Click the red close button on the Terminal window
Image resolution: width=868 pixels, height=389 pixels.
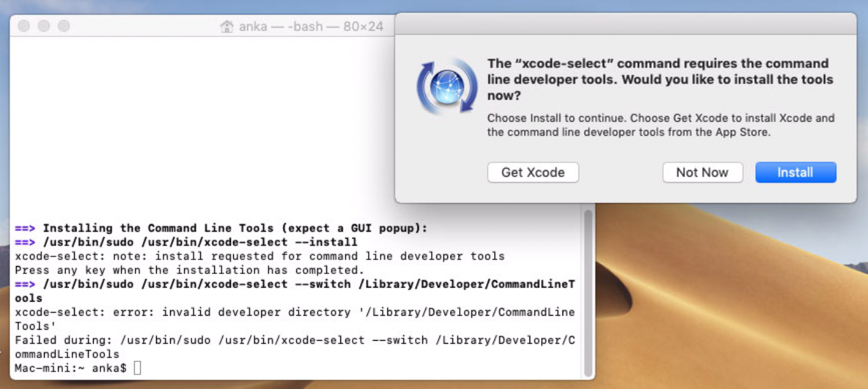(x=23, y=26)
